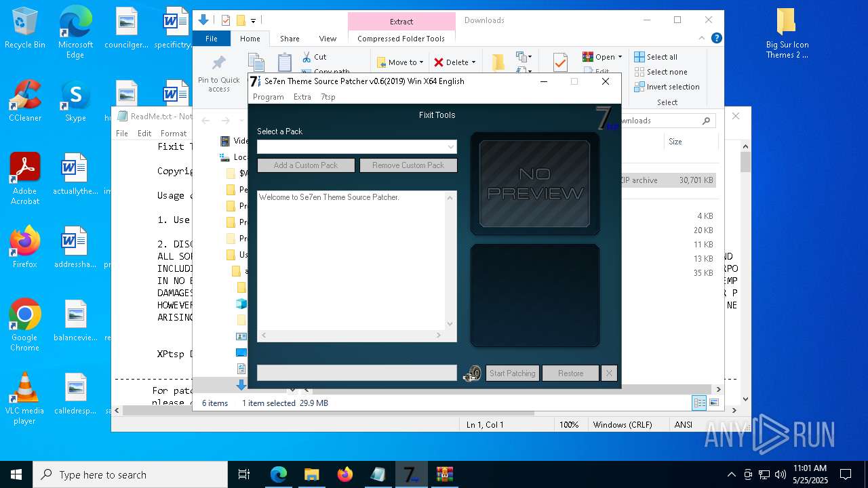Click the Size column header in Explorer

point(675,142)
